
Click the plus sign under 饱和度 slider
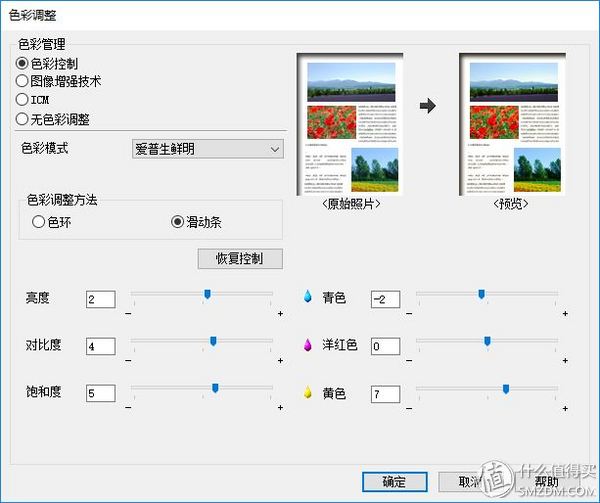[x=280, y=408]
